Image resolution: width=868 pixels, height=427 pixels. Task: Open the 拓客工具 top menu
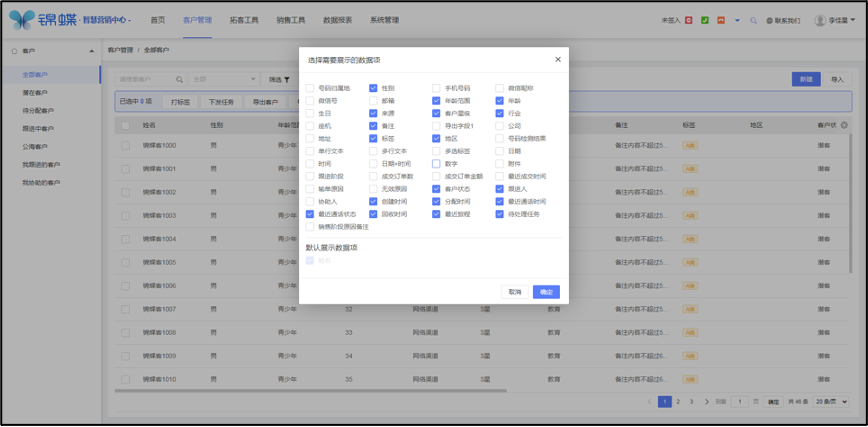[244, 20]
